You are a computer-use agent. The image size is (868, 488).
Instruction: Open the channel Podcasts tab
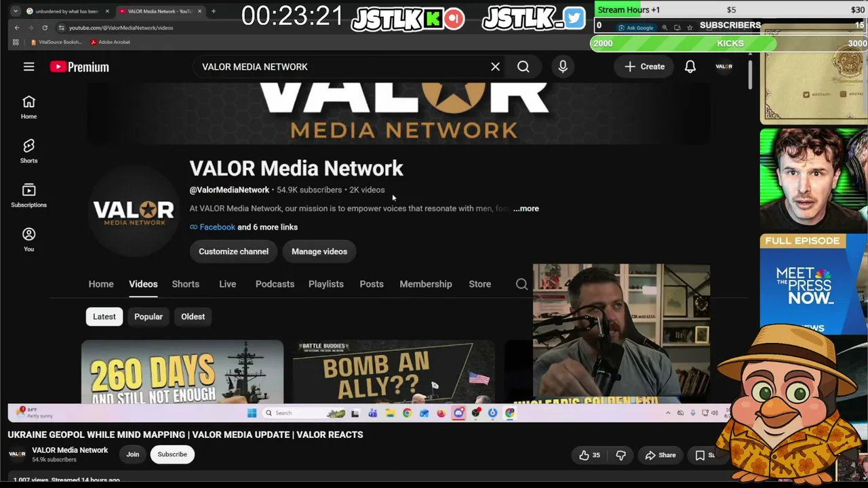coord(275,284)
